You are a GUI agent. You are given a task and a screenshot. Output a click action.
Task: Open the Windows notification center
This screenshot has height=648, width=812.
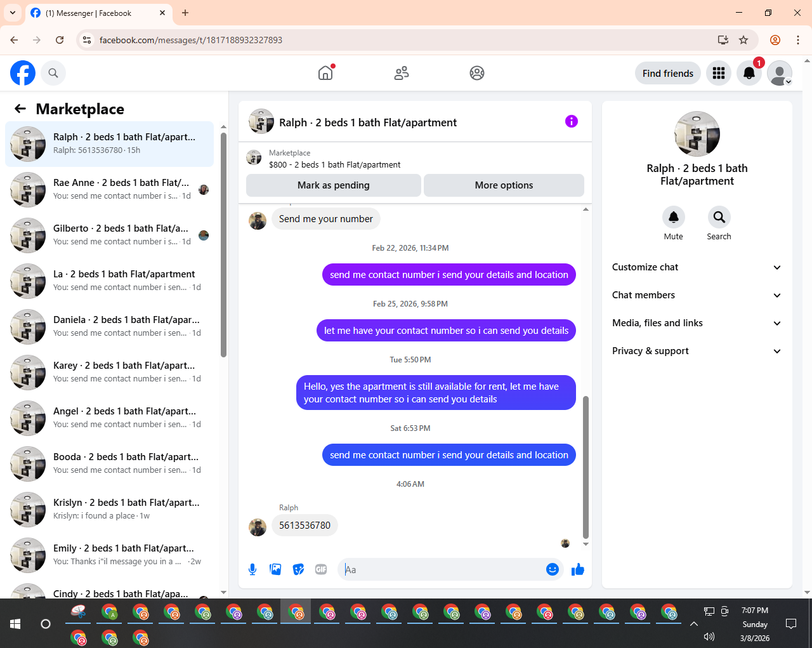pos(791,623)
